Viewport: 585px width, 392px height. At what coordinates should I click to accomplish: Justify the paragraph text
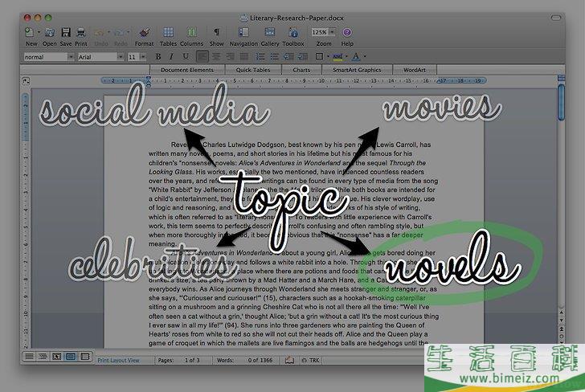pos(244,57)
